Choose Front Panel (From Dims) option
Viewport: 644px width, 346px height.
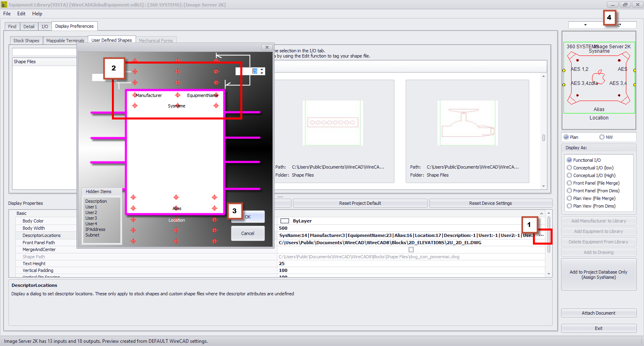569,191
